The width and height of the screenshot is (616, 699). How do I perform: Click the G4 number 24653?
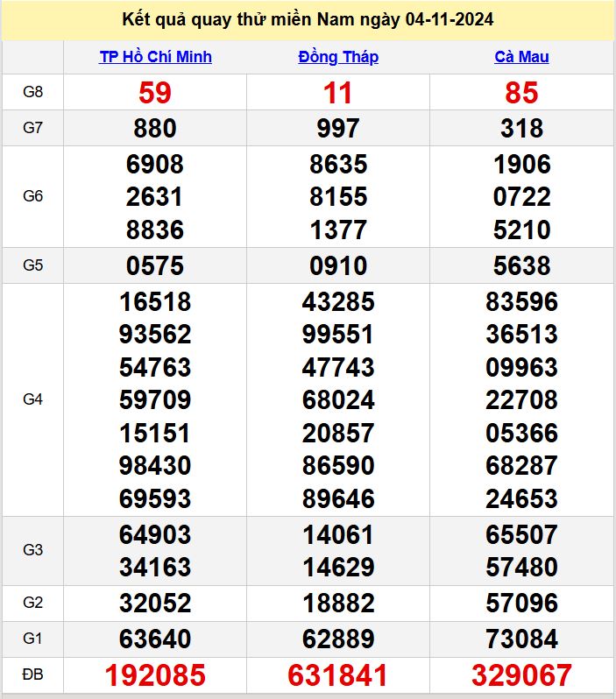pyautogui.click(x=522, y=498)
